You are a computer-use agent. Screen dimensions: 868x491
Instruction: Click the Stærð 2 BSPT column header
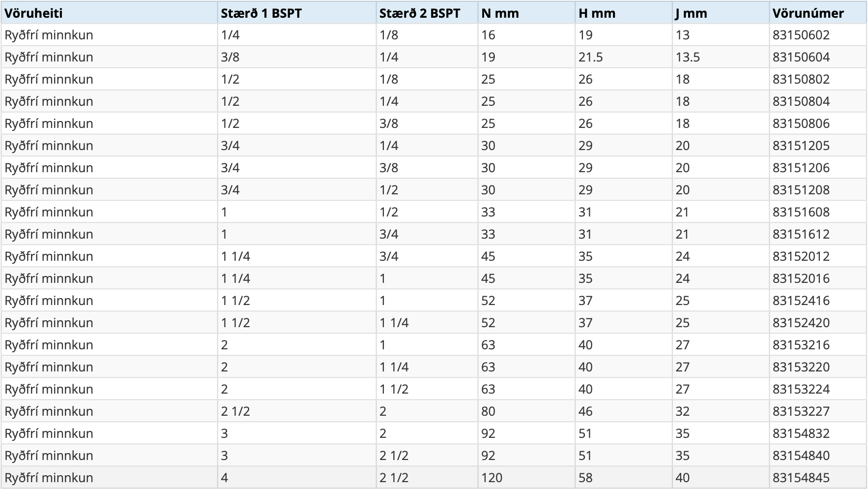coord(420,13)
